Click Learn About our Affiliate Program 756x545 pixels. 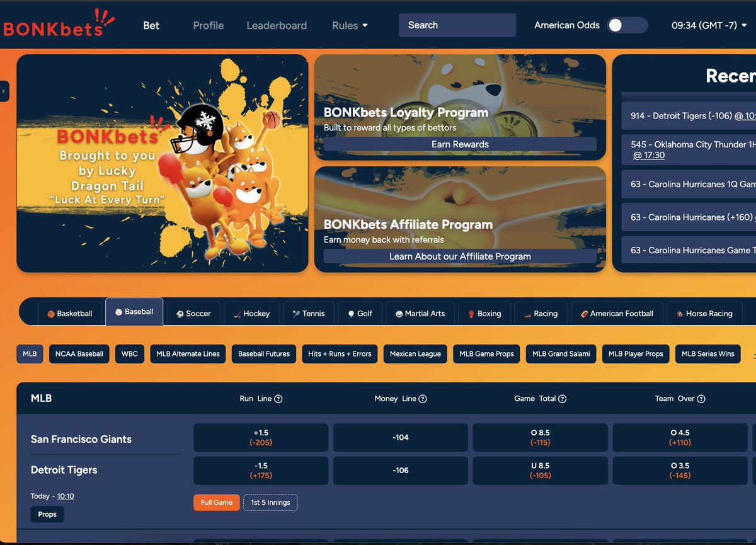[460, 256]
